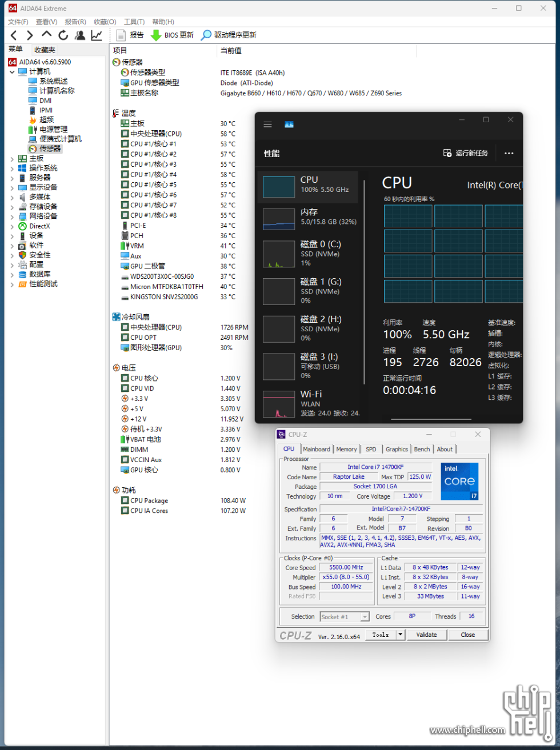
Task: Expand the 性能测试 tree node
Action: (x=13, y=284)
